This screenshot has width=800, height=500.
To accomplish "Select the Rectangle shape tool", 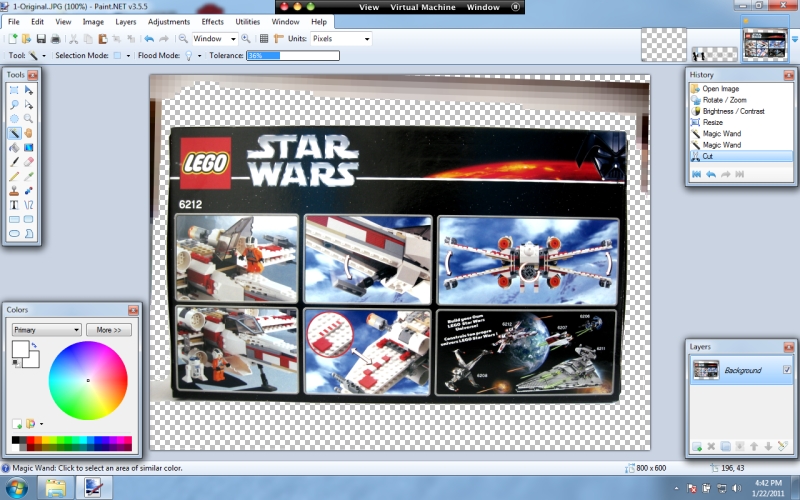I will tap(14, 219).
